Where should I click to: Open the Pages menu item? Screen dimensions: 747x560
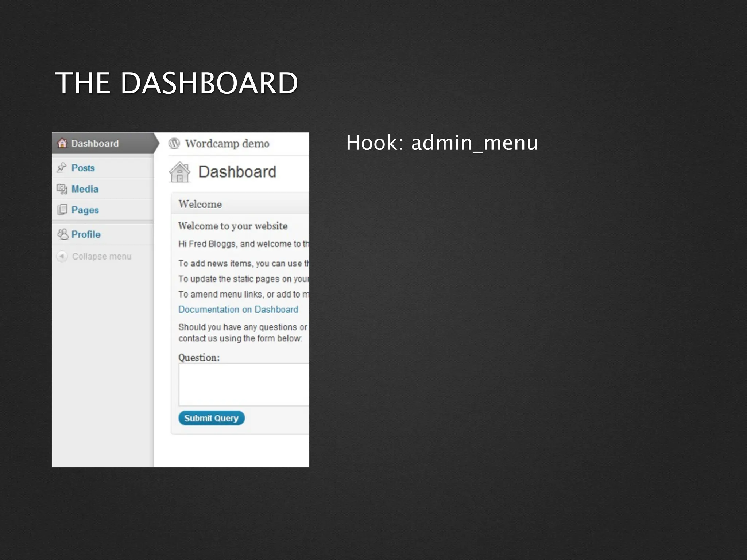pyautogui.click(x=103, y=210)
